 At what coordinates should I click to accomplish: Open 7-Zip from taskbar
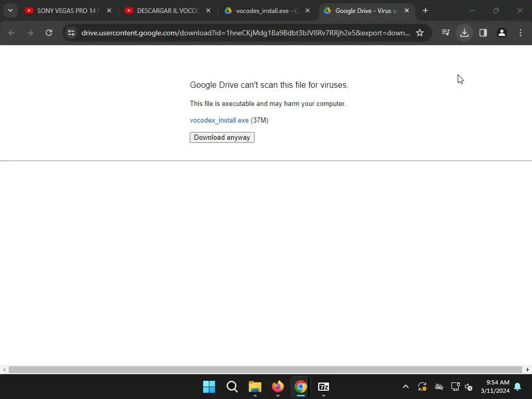click(324, 387)
